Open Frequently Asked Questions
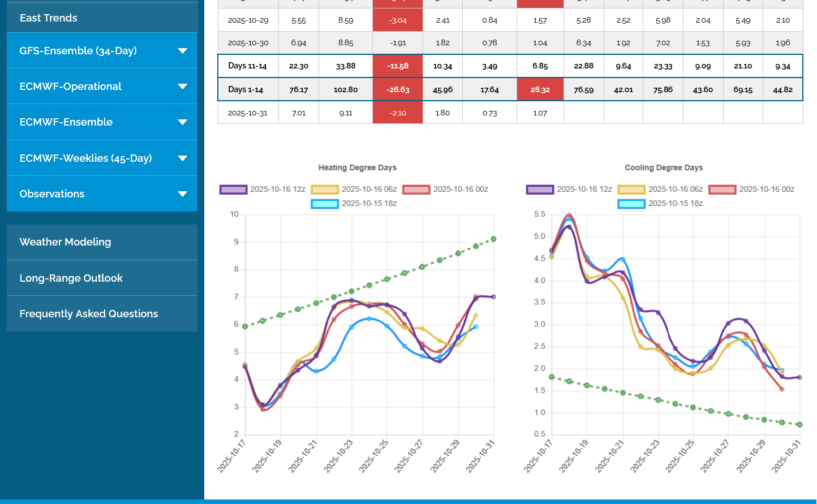Image resolution: width=817 pixels, height=504 pixels. 89,314
